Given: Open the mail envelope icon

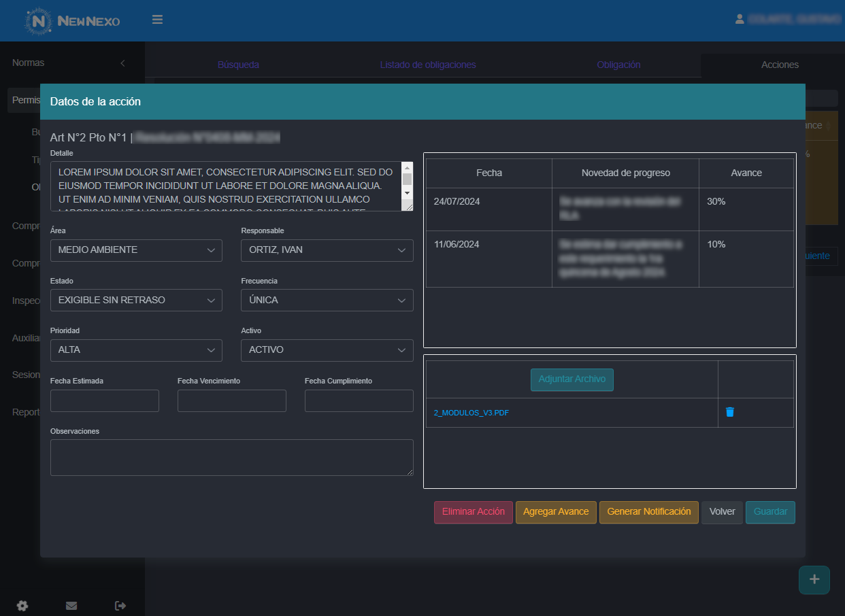Looking at the screenshot, I should [71, 605].
